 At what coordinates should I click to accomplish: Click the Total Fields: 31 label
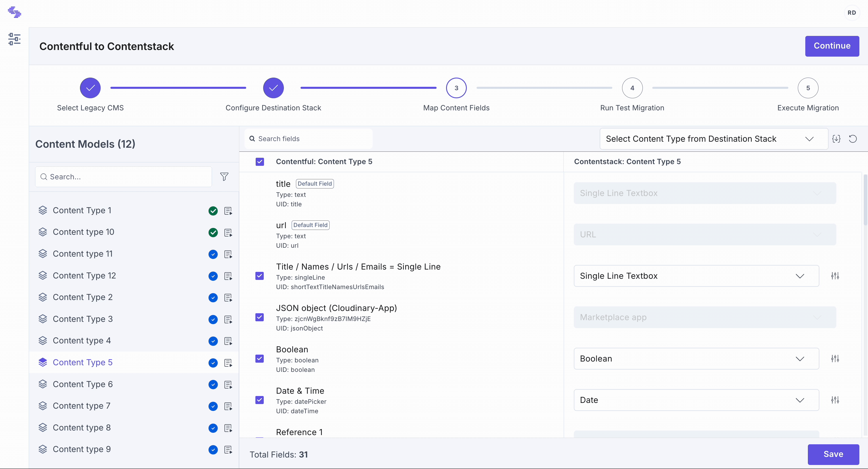click(x=279, y=455)
